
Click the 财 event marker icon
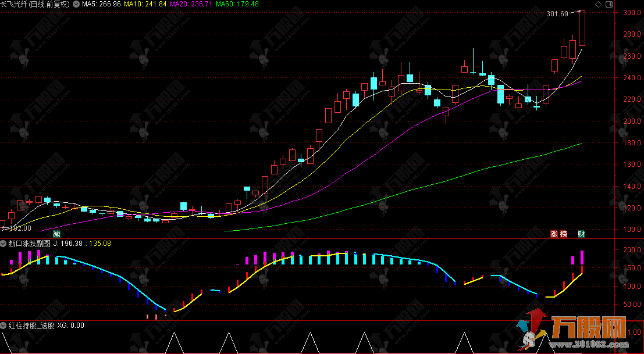pyautogui.click(x=581, y=234)
